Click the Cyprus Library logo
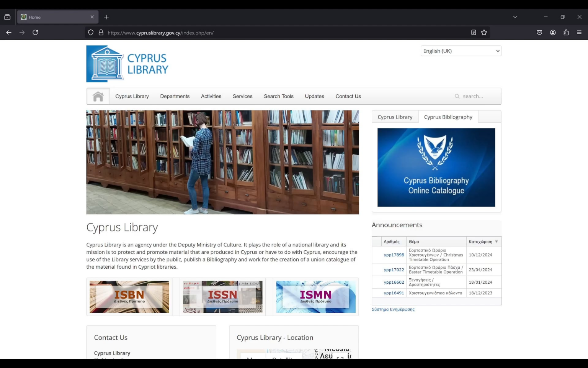Screen dimensions: 588x368 [x=127, y=64]
